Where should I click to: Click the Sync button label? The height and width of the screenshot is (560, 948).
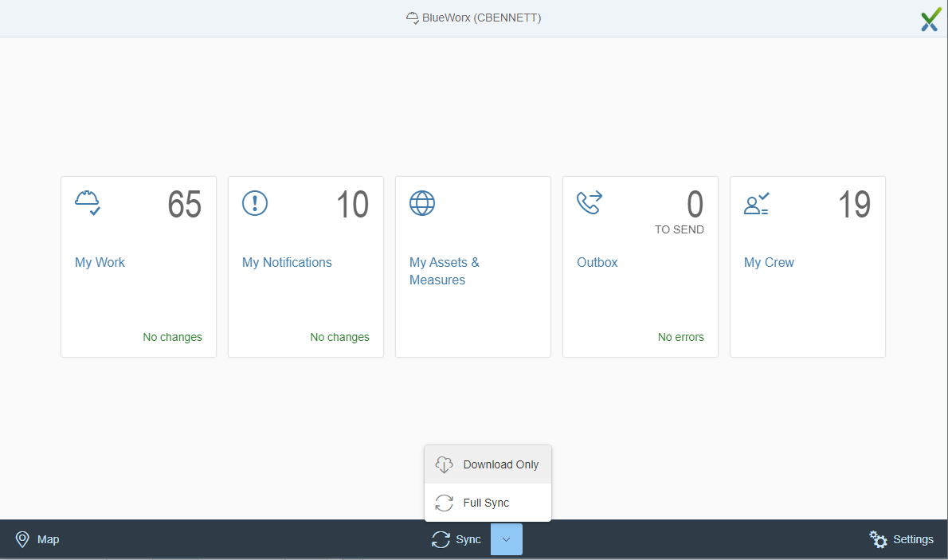coord(468,539)
